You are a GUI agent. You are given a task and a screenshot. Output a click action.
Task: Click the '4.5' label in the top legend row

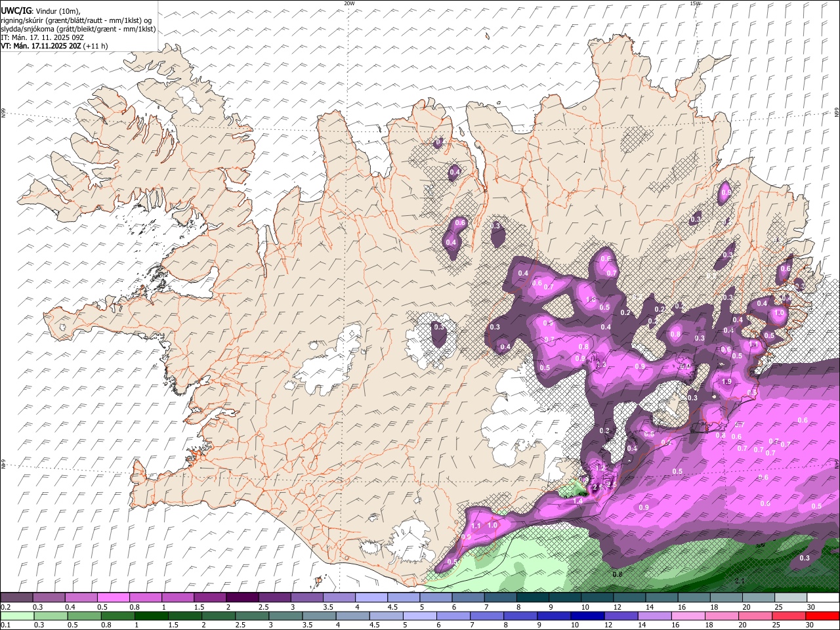[x=392, y=607]
